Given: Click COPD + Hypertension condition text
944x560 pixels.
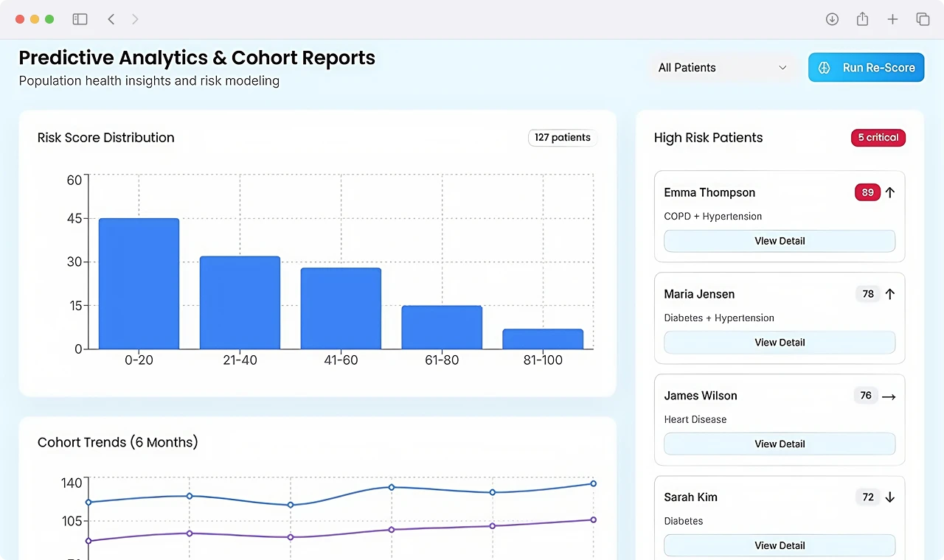Looking at the screenshot, I should click(713, 217).
